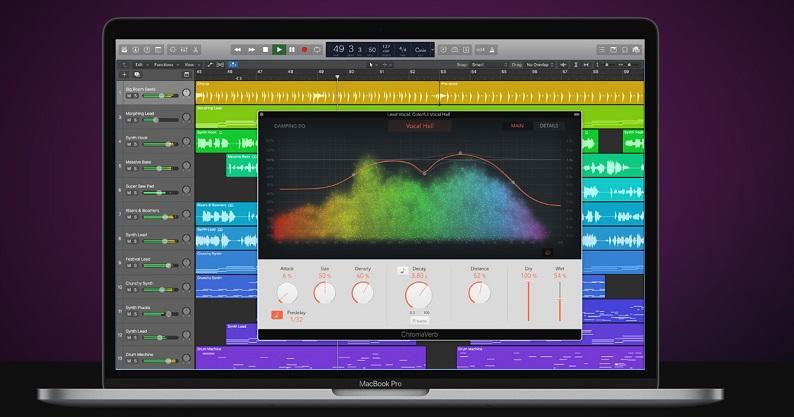Click the Dry level slider in ChromaVerb

(528, 301)
